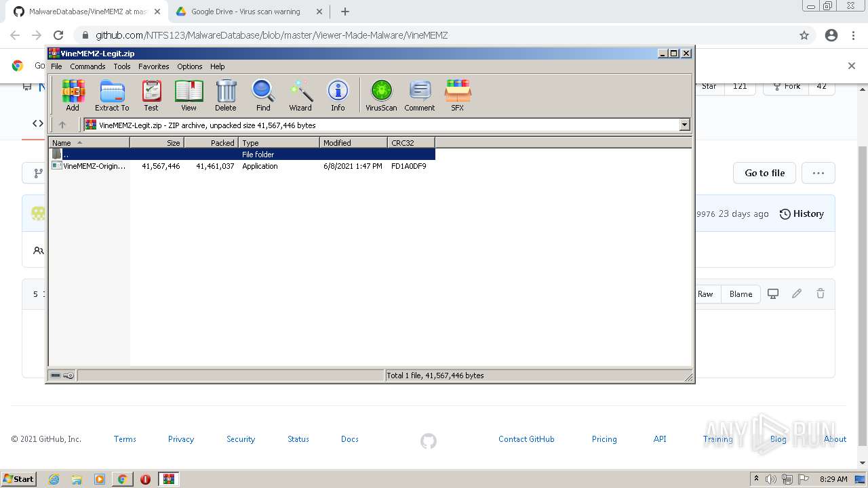Click the status bar drive/key icon
This screenshot has height=488, width=868.
tap(62, 375)
